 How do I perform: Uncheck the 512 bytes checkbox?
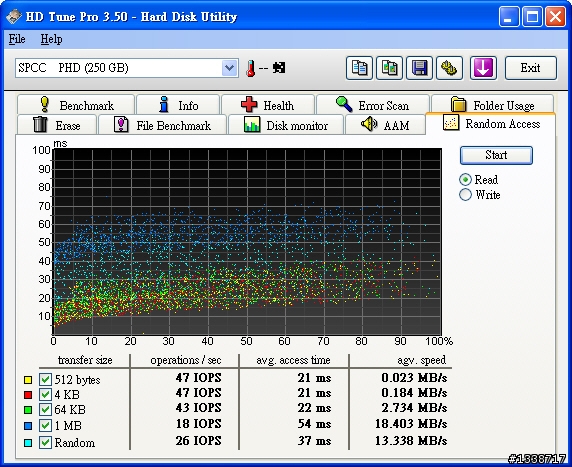[45, 380]
